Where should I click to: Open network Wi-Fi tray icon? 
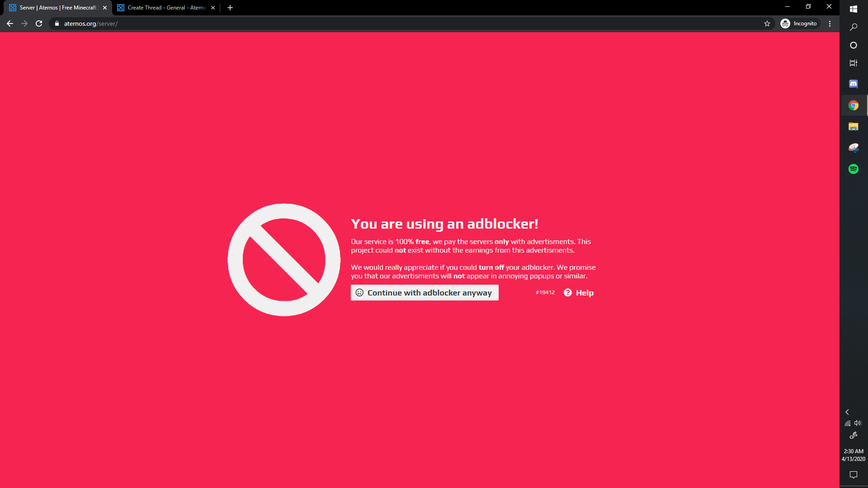[x=848, y=423]
